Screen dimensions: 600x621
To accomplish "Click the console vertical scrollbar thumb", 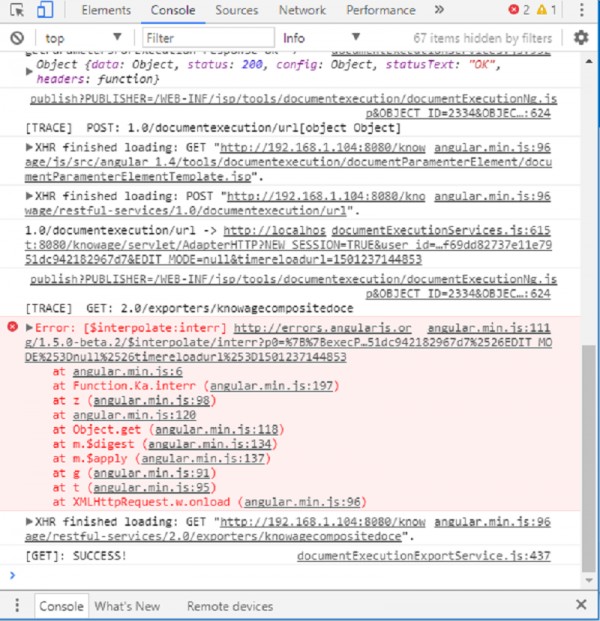I will click(589, 459).
